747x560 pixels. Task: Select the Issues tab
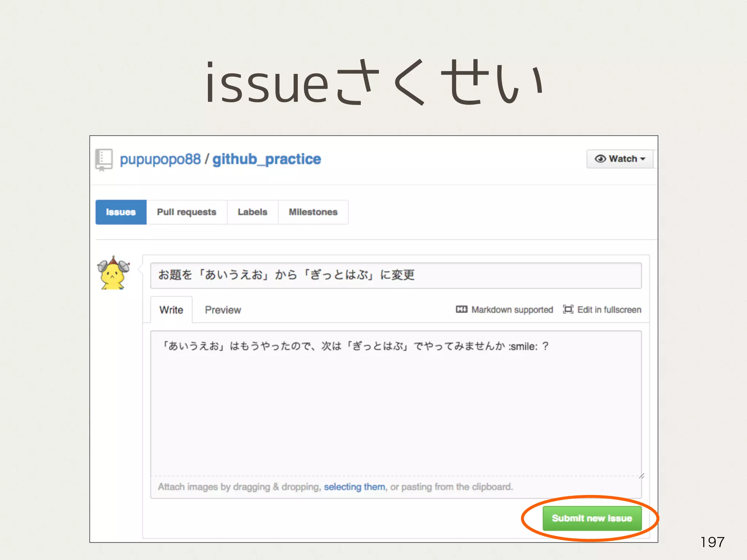click(x=121, y=212)
